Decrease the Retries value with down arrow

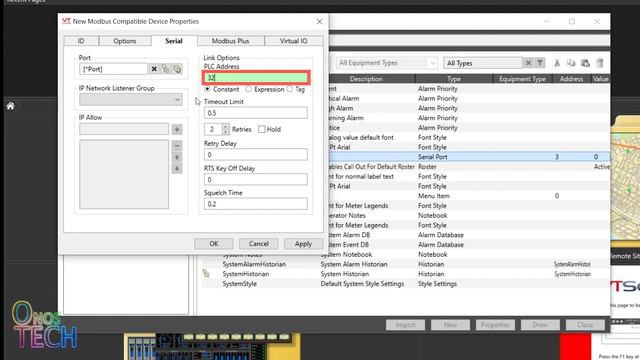226,132
